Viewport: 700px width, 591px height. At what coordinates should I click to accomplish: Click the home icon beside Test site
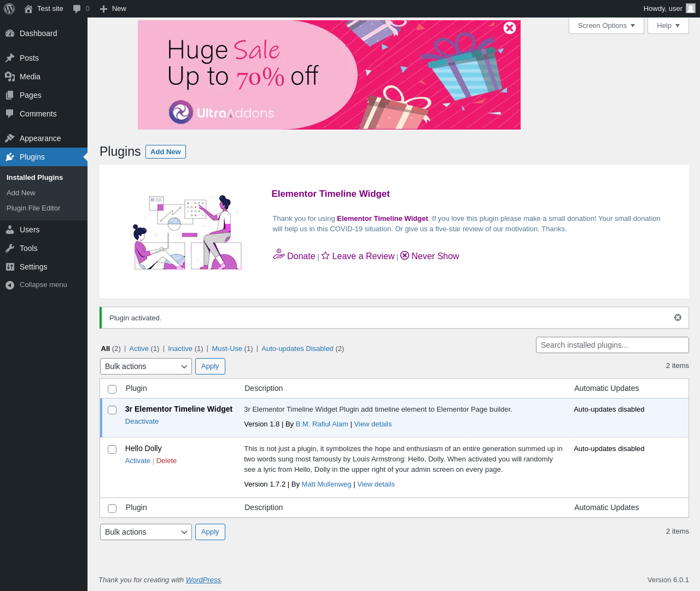[28, 9]
